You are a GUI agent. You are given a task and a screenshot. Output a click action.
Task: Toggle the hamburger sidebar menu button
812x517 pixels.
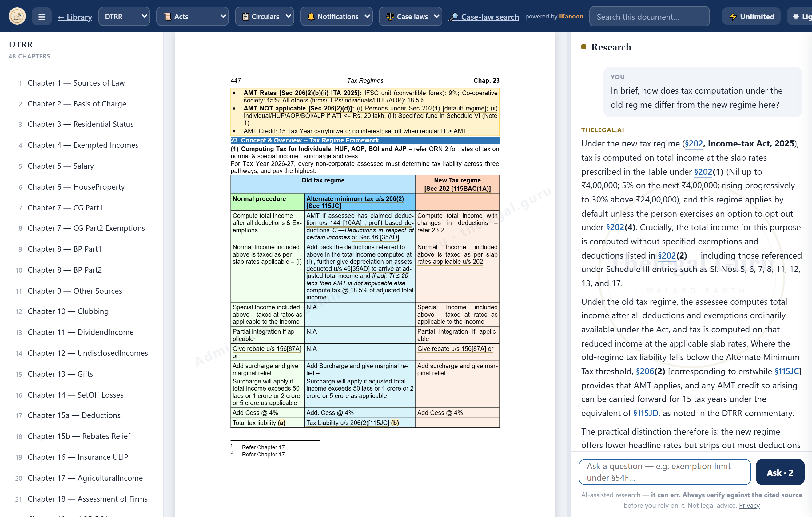(x=42, y=17)
